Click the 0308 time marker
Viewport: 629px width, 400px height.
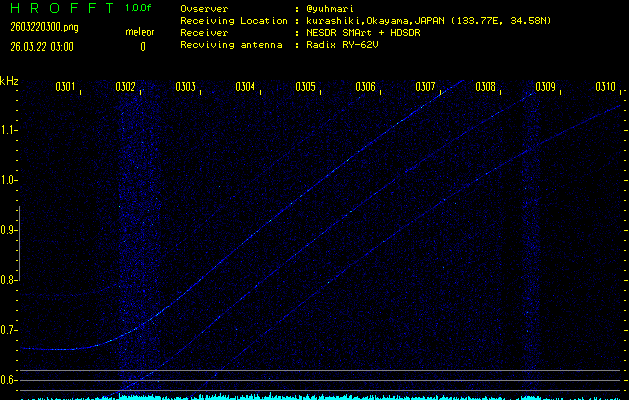click(485, 87)
